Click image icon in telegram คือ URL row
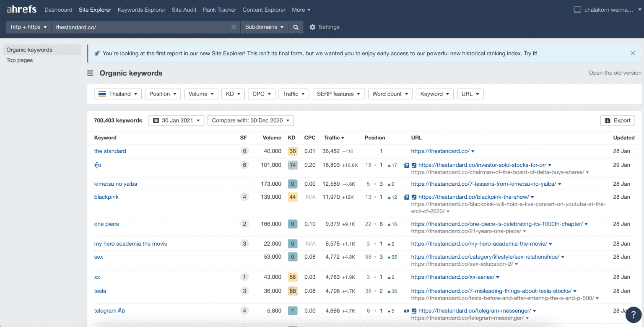 click(414, 311)
